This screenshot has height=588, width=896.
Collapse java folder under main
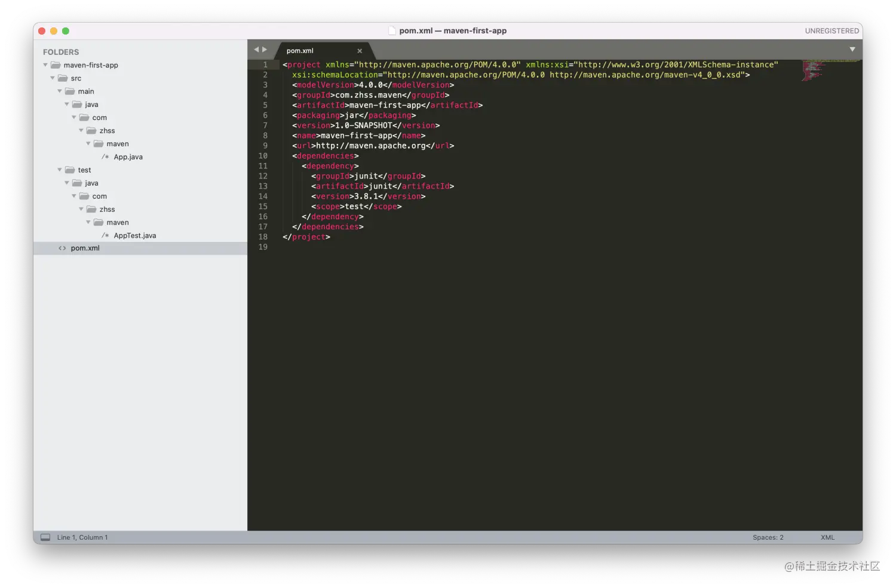pos(67,104)
